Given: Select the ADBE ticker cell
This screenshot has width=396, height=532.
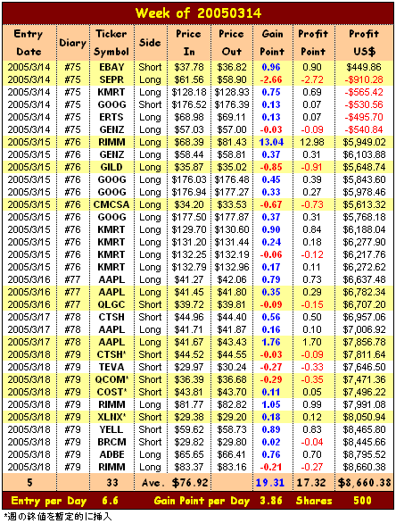Looking at the screenshot, I should click(111, 454).
